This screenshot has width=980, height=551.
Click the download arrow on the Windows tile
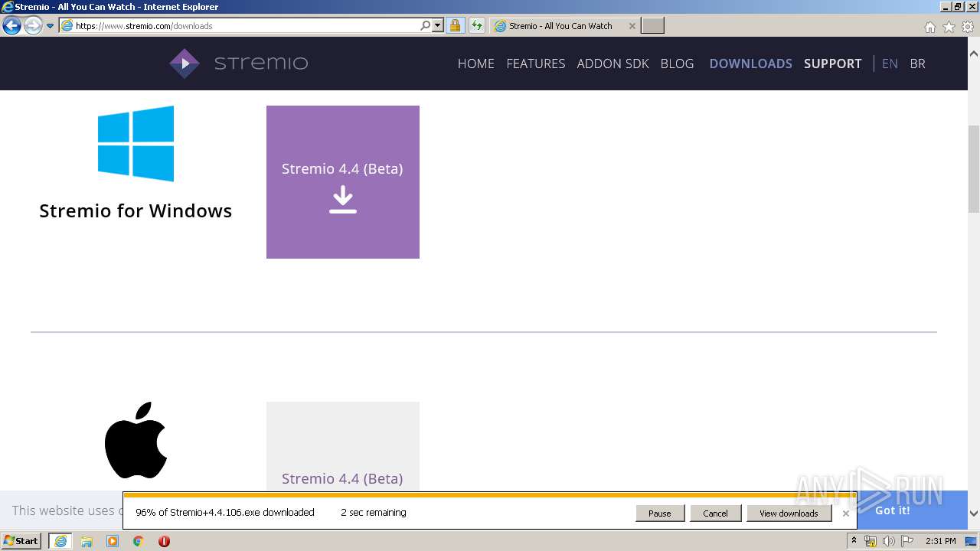[x=342, y=201]
